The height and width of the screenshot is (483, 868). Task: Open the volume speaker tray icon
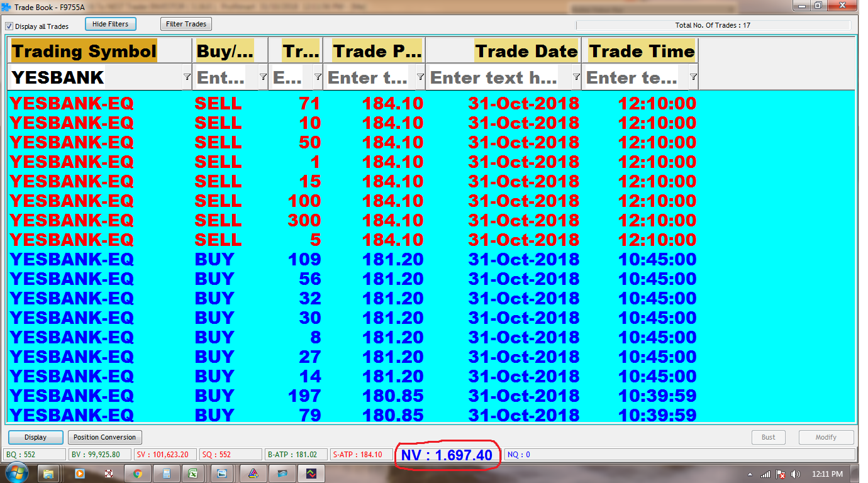[796, 474]
